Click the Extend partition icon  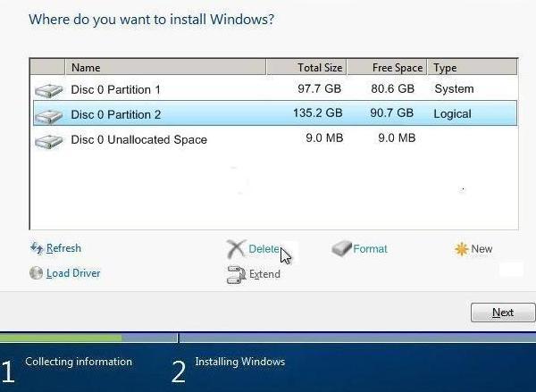pos(236,275)
